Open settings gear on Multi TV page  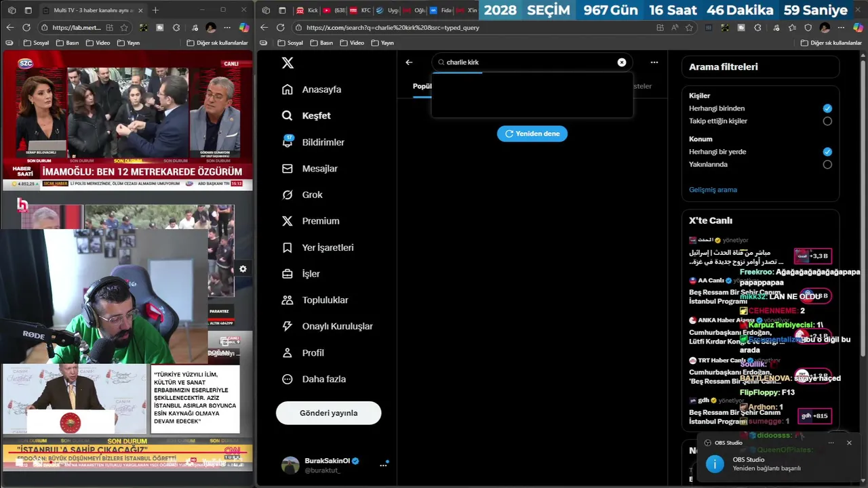243,269
